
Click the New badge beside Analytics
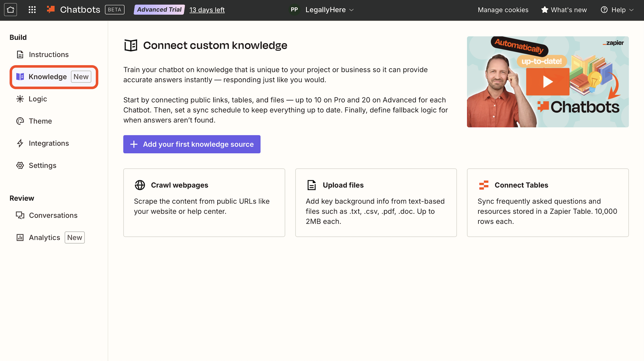(75, 237)
